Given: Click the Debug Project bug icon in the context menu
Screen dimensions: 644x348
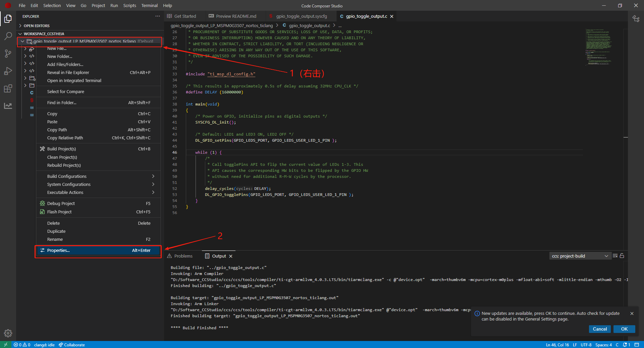Looking at the screenshot, I should click(x=42, y=203).
